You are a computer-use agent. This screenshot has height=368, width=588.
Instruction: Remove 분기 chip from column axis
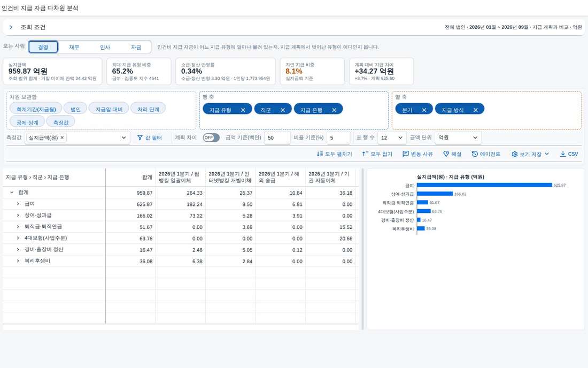tap(424, 110)
